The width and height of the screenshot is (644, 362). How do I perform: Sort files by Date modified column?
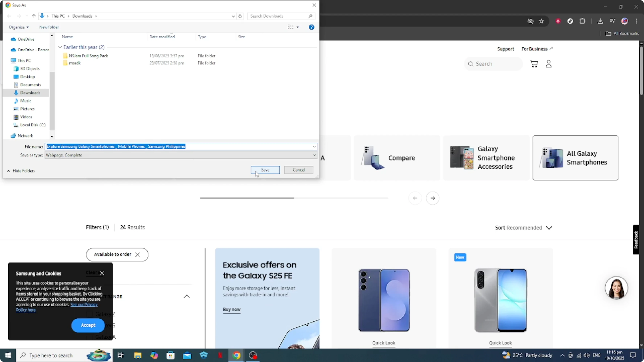pos(162,37)
